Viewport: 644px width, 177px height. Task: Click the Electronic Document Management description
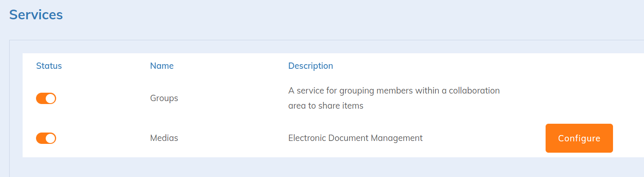pyautogui.click(x=355, y=138)
